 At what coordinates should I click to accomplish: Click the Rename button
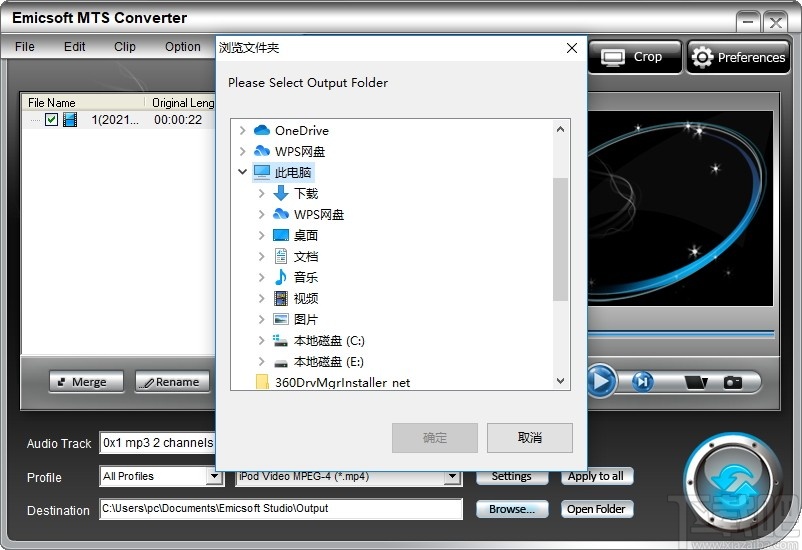(x=172, y=382)
